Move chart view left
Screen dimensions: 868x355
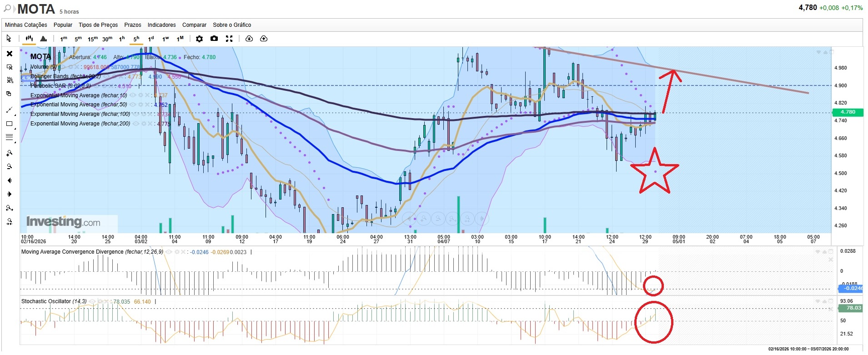[9, 180]
